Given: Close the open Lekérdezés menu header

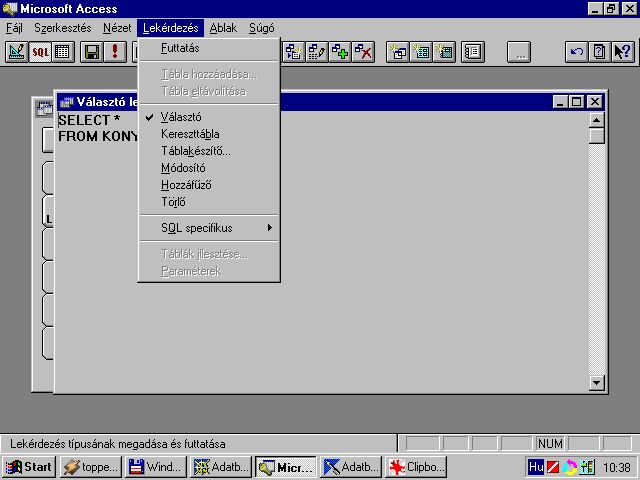Looking at the screenshot, I should [171, 28].
